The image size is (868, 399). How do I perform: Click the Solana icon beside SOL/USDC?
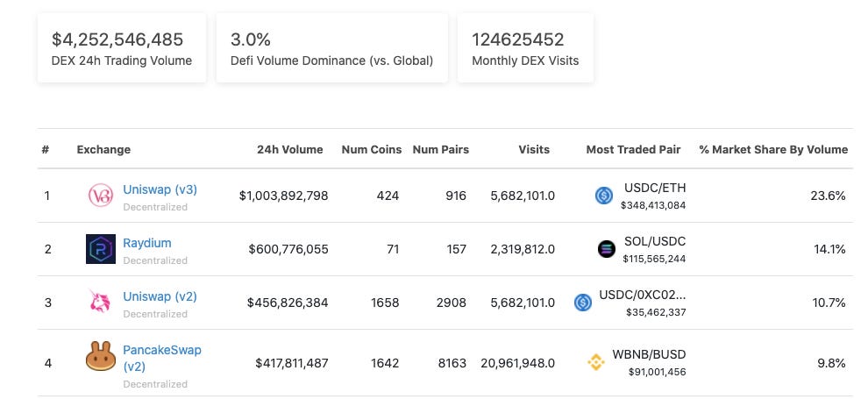click(x=607, y=249)
